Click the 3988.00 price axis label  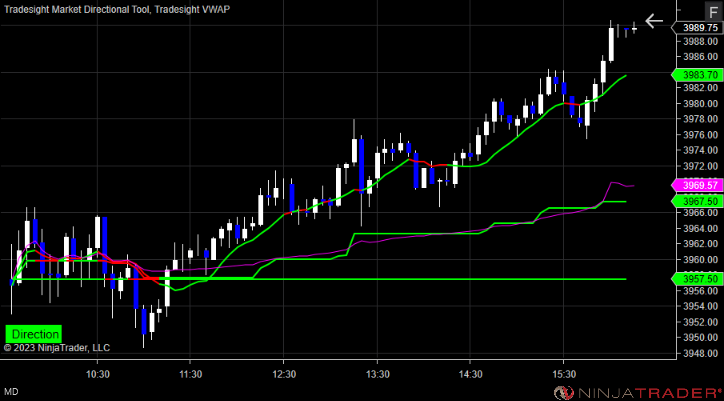pos(700,41)
